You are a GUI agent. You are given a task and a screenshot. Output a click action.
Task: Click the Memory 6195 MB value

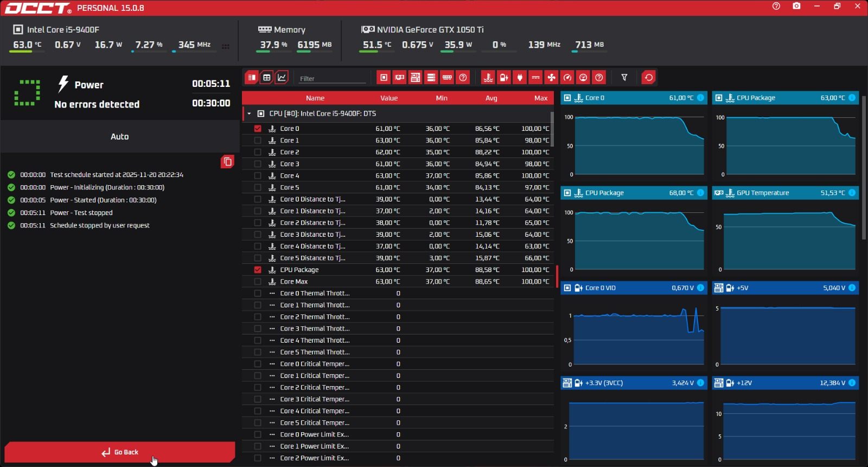[x=314, y=45]
